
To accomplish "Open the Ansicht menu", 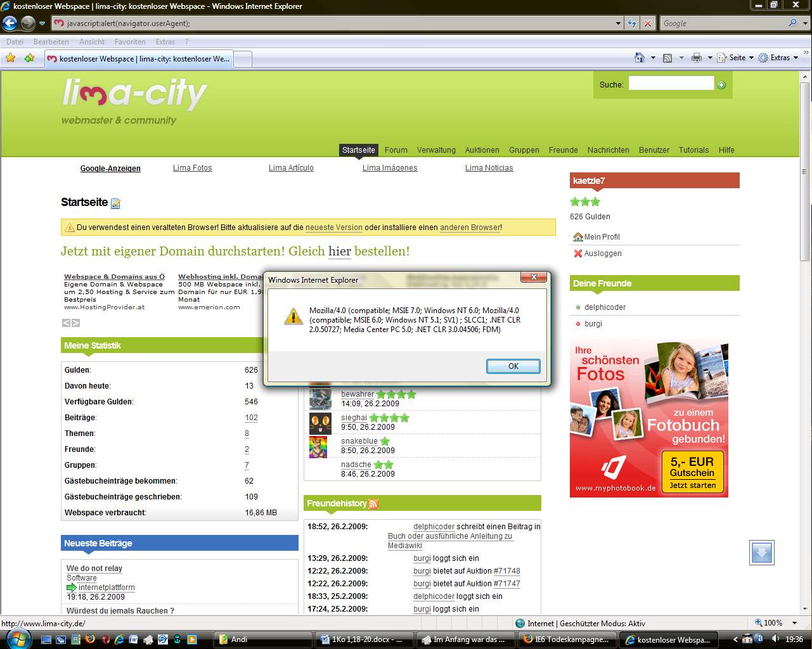I will click(92, 42).
